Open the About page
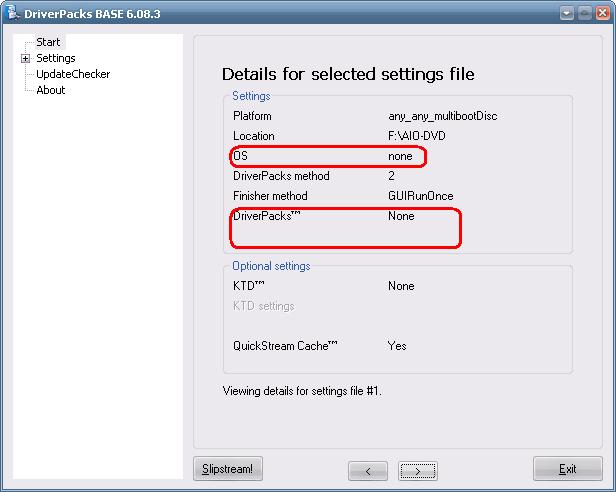This screenshot has width=616, height=492. click(x=50, y=90)
